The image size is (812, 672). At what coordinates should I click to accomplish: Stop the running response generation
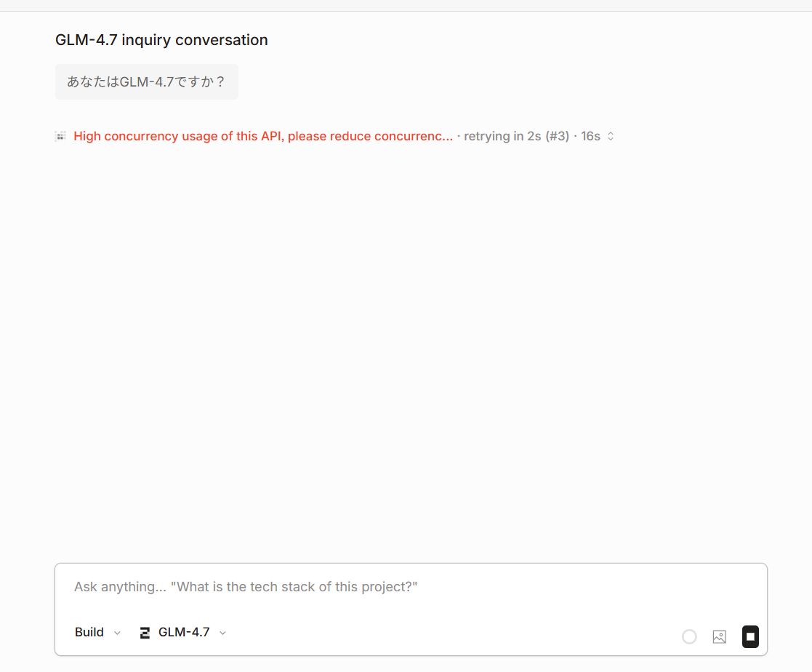(x=750, y=636)
